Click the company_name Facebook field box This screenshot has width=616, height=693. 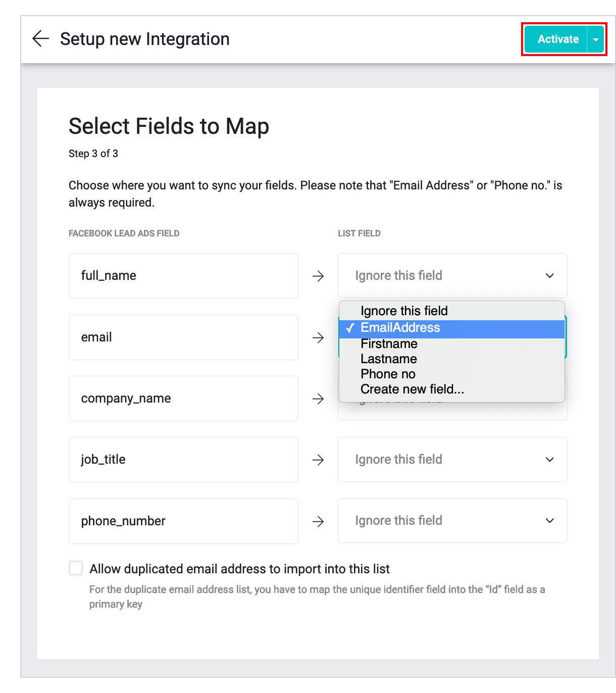[x=183, y=399]
